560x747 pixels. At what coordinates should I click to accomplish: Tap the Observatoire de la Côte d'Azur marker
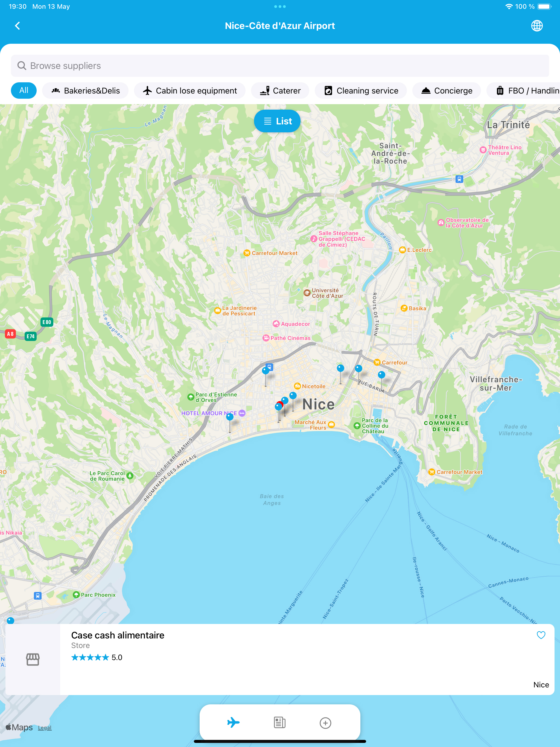point(441,223)
